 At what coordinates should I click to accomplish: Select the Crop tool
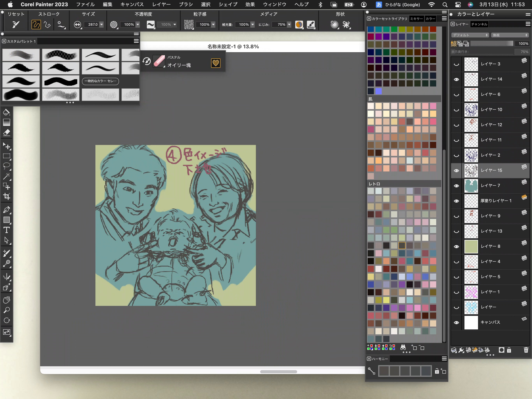[6, 196]
